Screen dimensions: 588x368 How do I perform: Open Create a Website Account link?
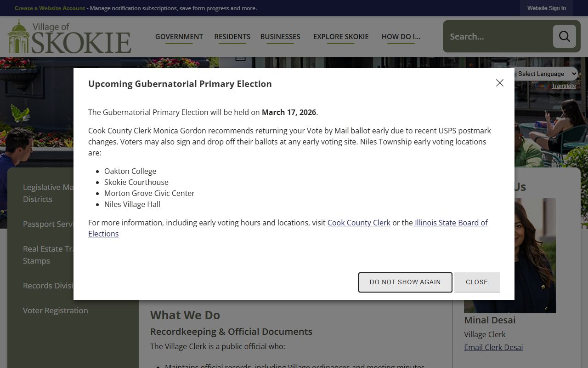[x=50, y=8]
